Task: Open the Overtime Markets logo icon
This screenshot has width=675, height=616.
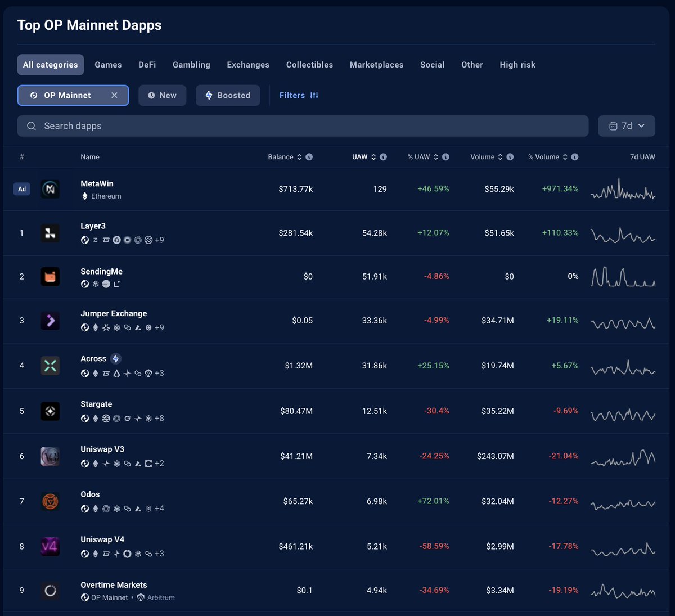Action: (x=50, y=591)
